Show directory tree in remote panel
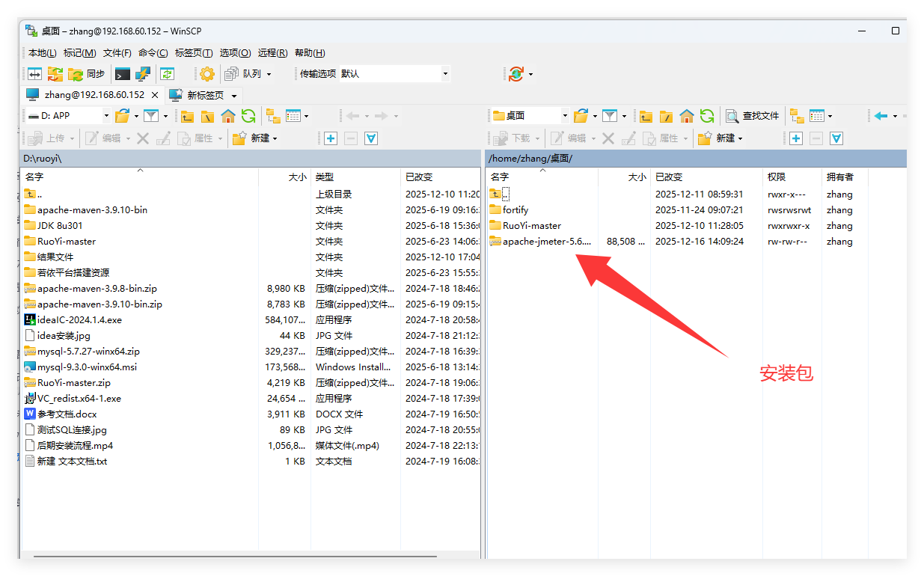 tap(797, 116)
